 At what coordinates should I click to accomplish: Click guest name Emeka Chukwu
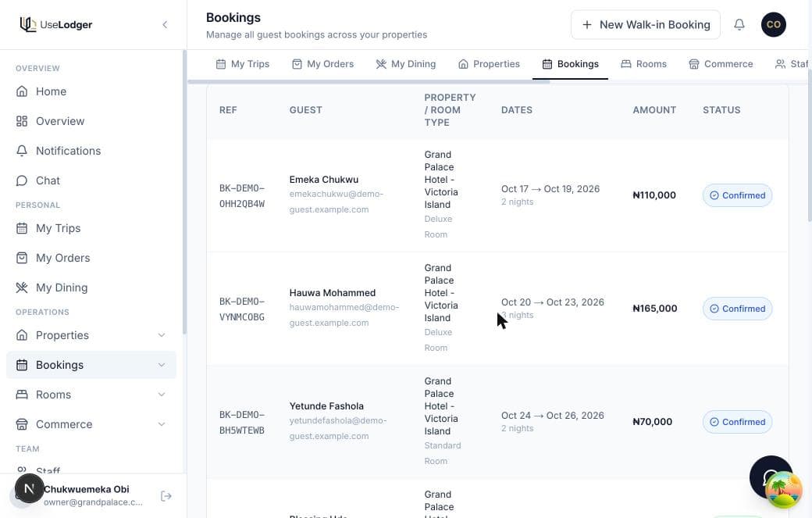pos(324,179)
